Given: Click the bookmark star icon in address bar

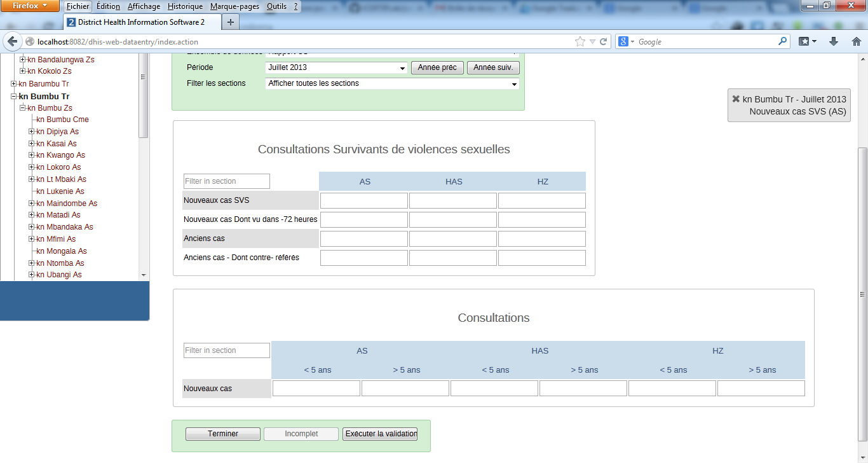Looking at the screenshot, I should point(580,41).
